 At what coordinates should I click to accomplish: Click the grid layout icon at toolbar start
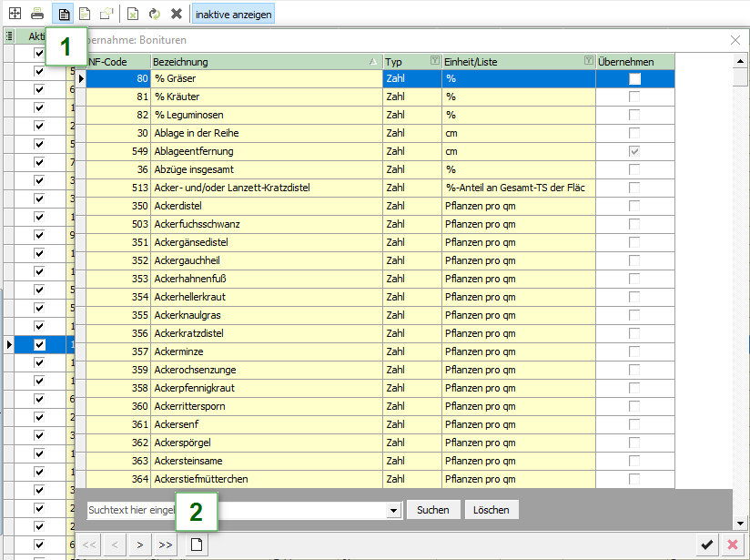[15, 15]
